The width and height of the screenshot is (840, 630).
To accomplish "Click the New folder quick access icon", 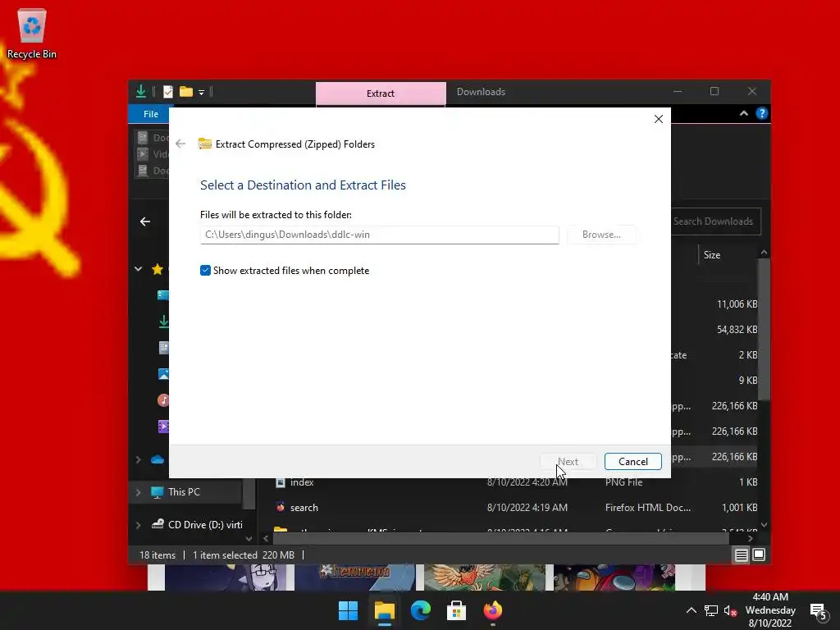I will (186, 92).
